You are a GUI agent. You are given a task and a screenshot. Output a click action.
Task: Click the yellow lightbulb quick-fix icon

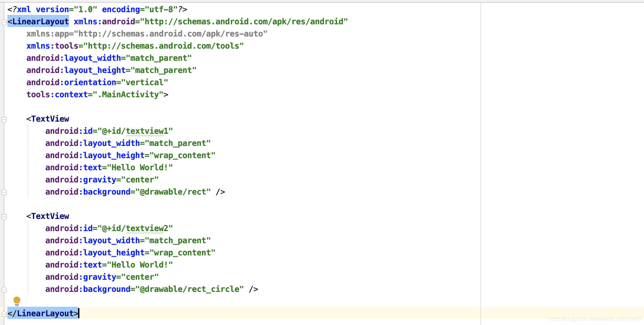[17, 301]
